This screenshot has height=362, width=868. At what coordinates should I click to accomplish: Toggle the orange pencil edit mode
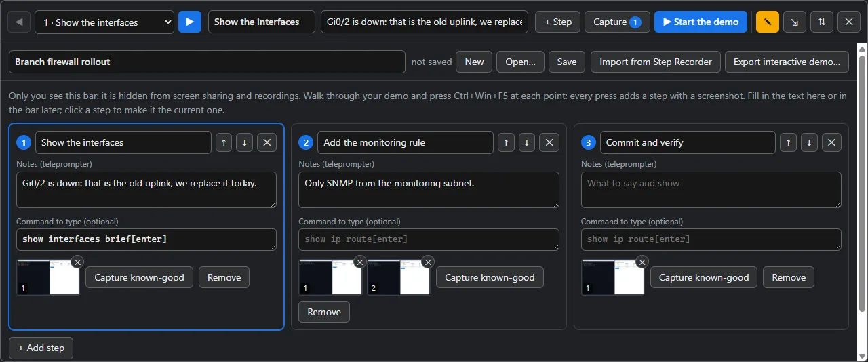point(768,22)
